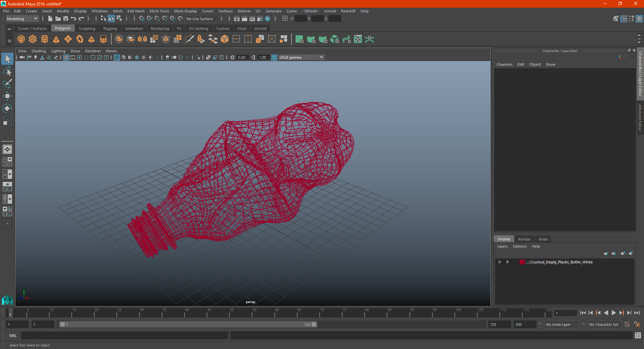Click the Undo arrow icon

coord(73,19)
